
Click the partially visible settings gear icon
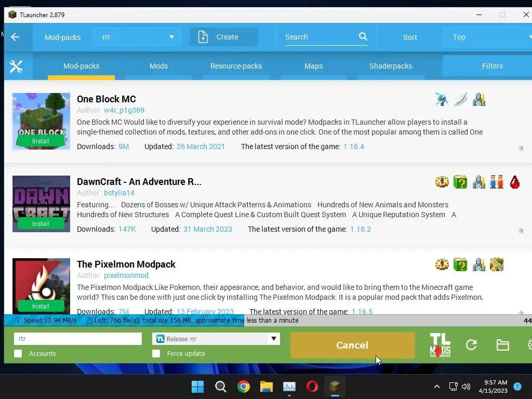click(529, 345)
